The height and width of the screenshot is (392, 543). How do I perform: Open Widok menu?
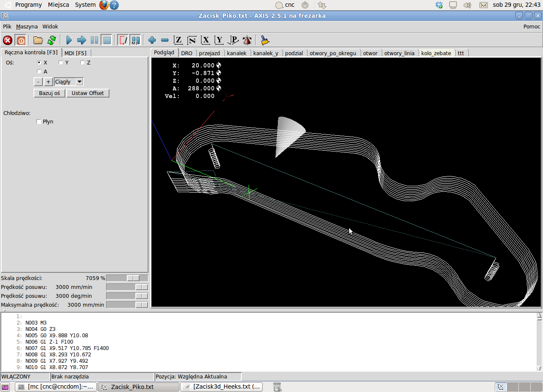coord(50,26)
